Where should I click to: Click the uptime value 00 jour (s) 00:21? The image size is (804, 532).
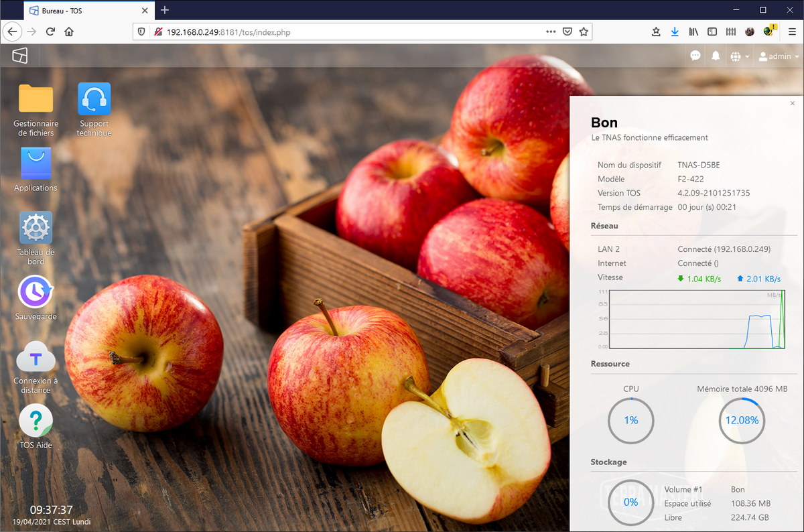pos(707,207)
